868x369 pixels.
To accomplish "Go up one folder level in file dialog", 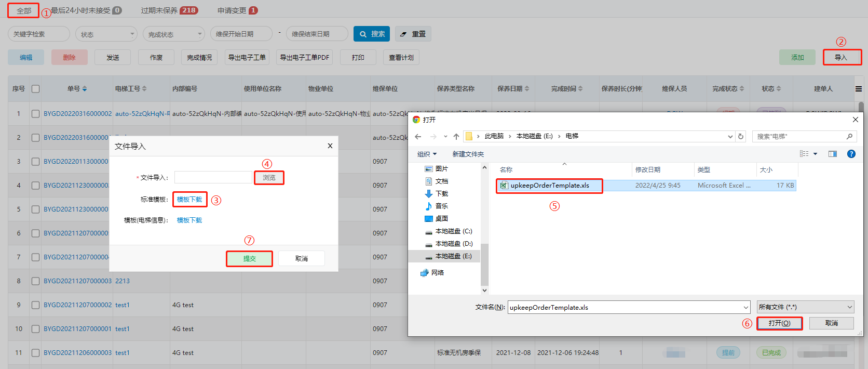I will [456, 137].
